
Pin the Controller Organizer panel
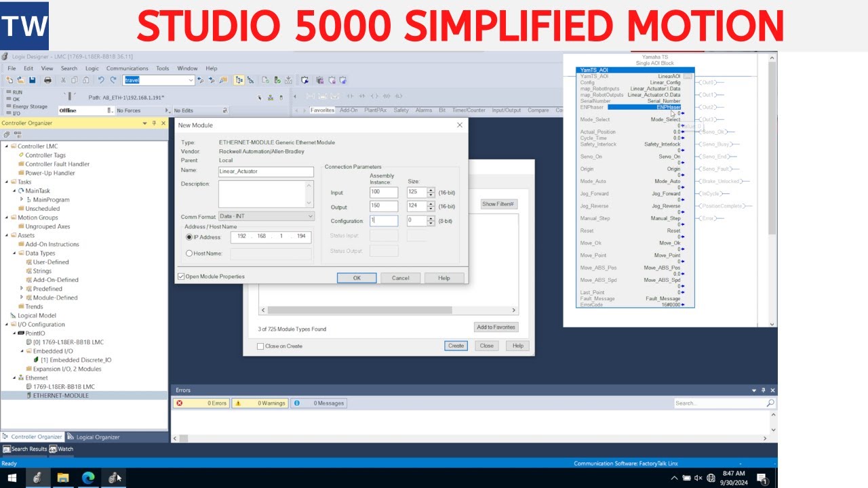pyautogui.click(x=154, y=123)
